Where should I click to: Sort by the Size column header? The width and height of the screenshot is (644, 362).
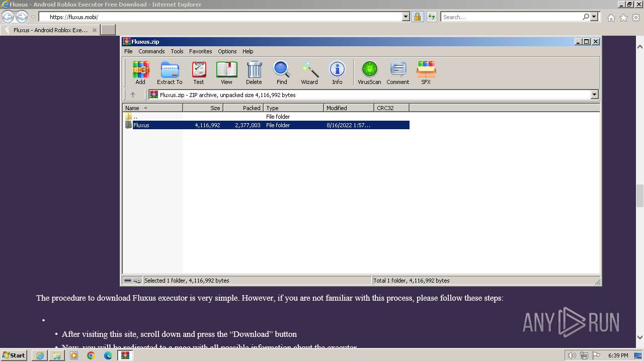[x=203, y=108]
